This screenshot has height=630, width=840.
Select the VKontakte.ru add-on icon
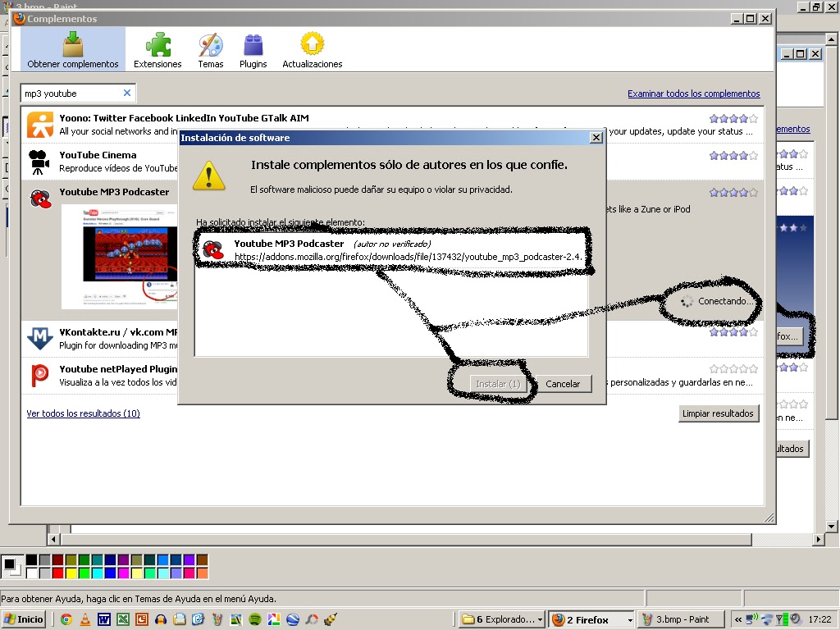coord(39,338)
